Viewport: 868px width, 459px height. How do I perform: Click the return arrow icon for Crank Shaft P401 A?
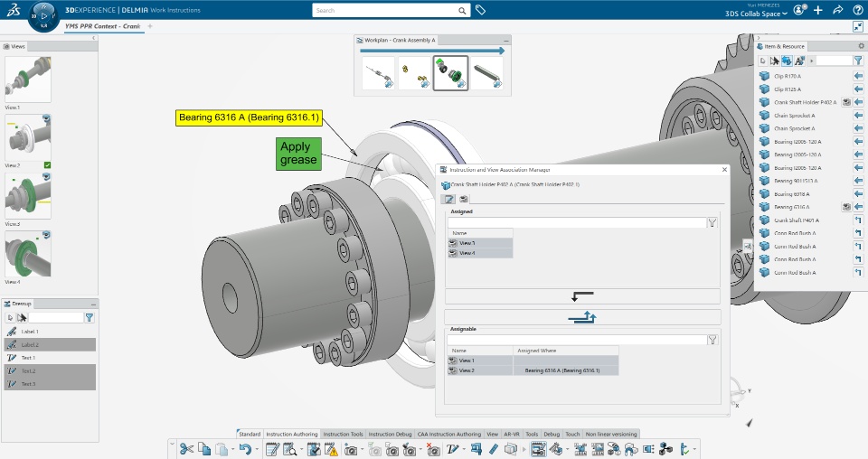click(858, 220)
